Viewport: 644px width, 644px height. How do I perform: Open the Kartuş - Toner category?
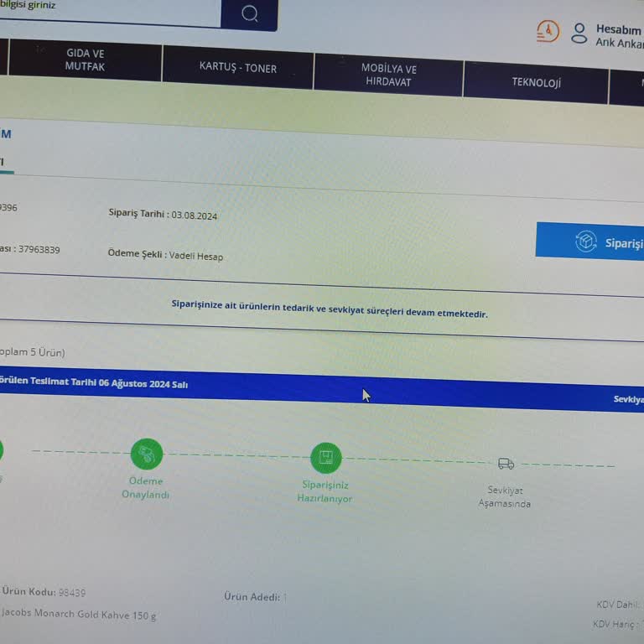(238, 68)
